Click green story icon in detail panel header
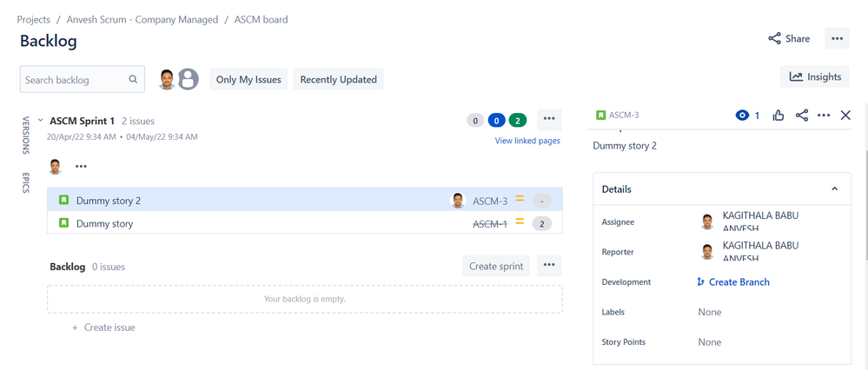868x370 pixels. [600, 115]
